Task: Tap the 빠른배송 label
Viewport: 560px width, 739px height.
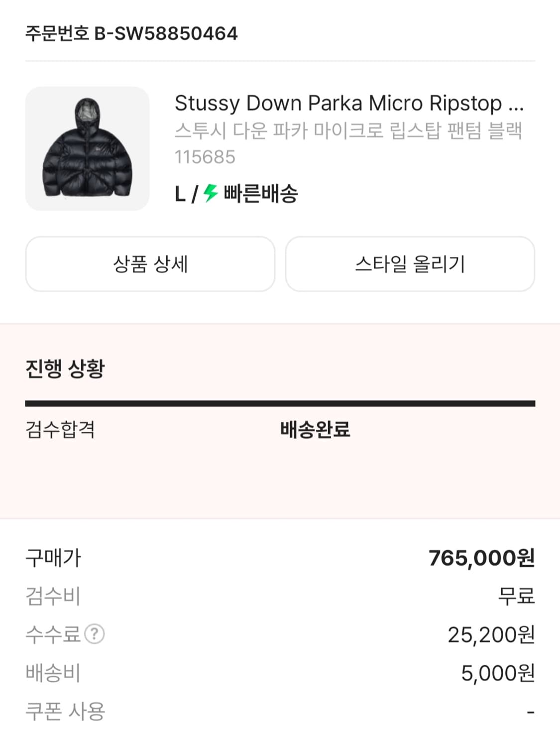Action: click(x=260, y=193)
